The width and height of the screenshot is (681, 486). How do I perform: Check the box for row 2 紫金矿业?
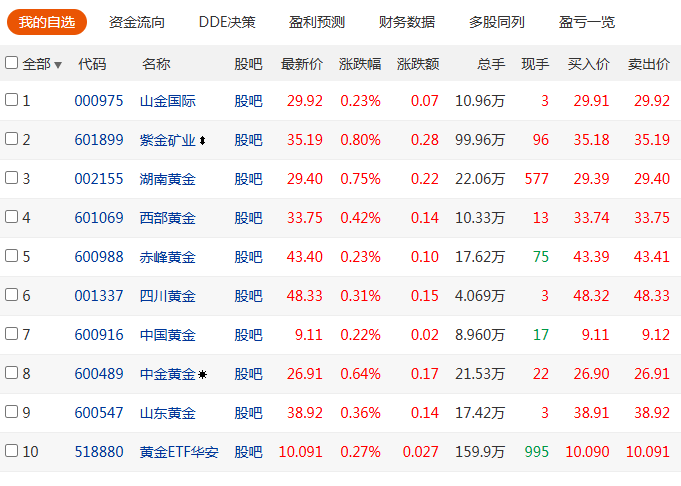pyautogui.click(x=11, y=139)
